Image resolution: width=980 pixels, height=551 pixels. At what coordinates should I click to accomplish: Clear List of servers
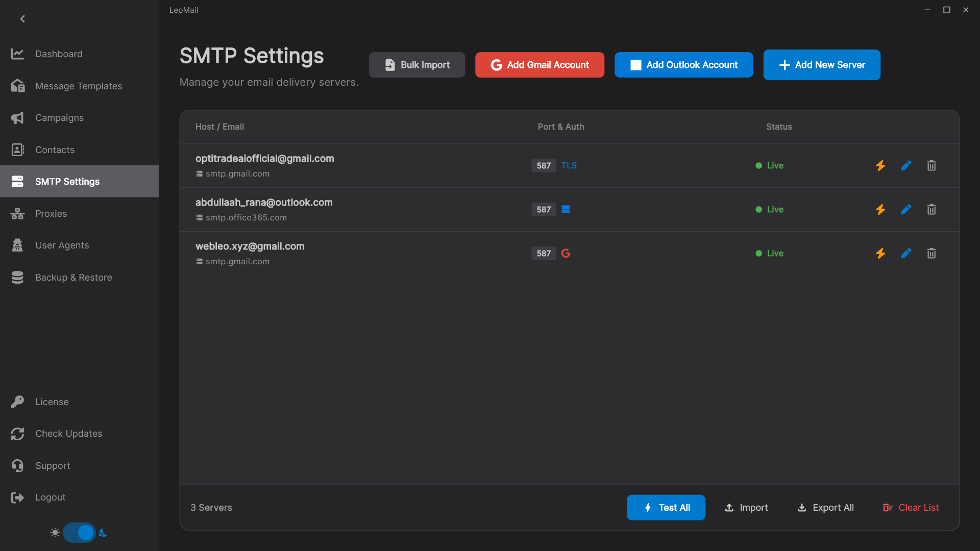tap(911, 508)
